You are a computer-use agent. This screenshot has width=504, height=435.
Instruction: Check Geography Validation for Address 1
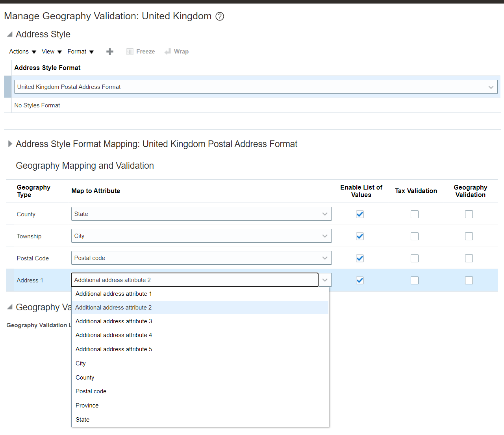(469, 280)
